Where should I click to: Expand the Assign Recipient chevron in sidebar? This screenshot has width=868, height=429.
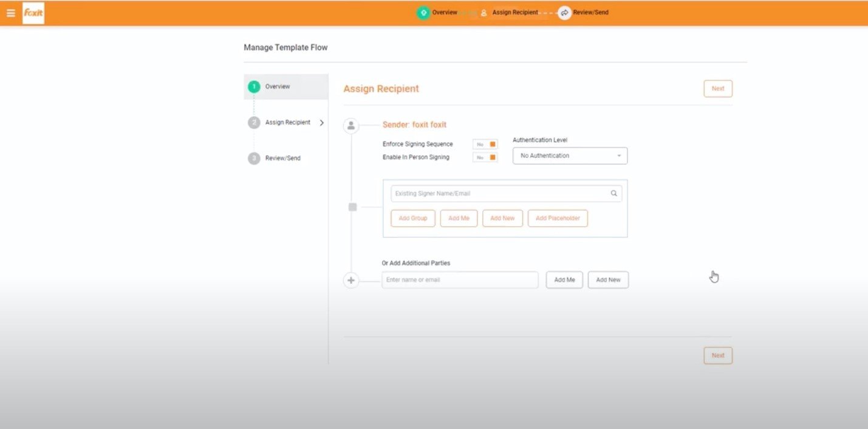pos(322,123)
